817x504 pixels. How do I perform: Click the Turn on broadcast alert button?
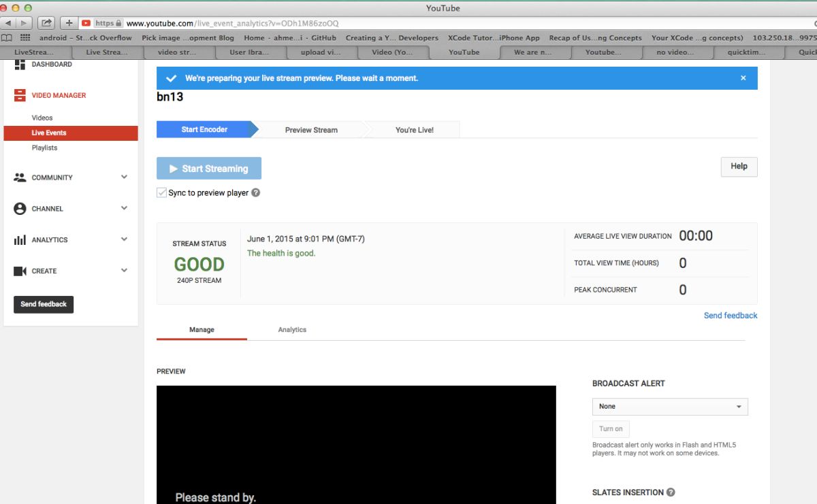tap(611, 429)
